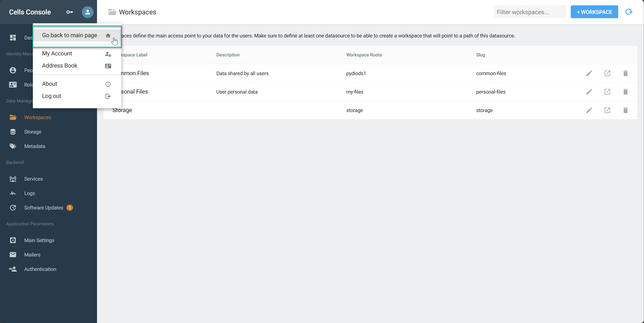
Task: Click the People sidebar icon
Action: (13, 70)
